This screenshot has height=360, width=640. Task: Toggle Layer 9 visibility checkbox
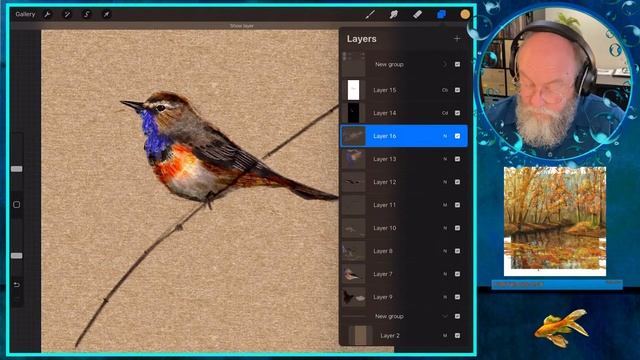pyautogui.click(x=457, y=297)
